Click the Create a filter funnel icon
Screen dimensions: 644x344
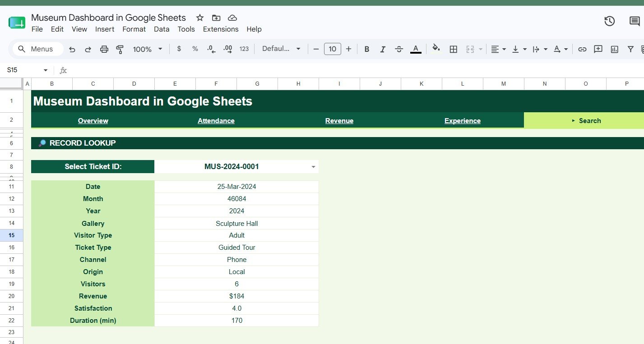630,49
